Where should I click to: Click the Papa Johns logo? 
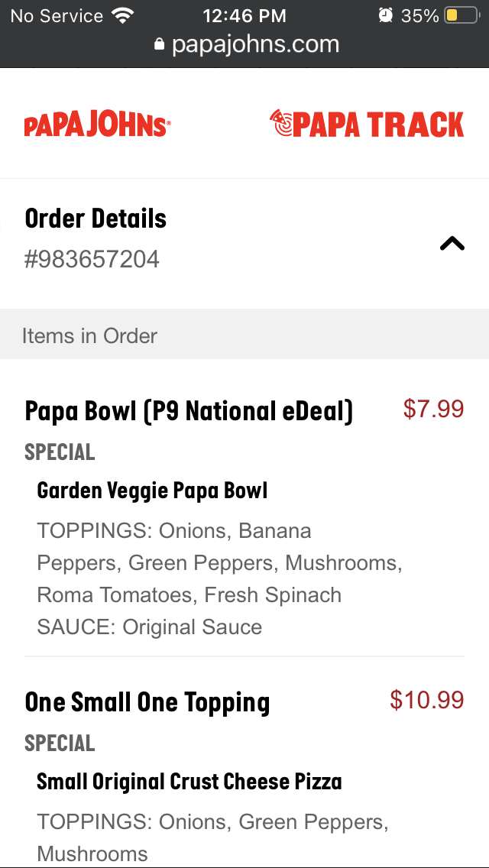point(97,122)
